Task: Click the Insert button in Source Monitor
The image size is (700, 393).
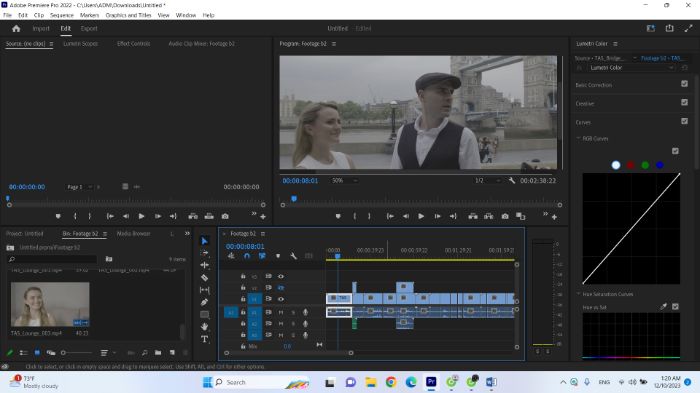Action: pos(193,216)
